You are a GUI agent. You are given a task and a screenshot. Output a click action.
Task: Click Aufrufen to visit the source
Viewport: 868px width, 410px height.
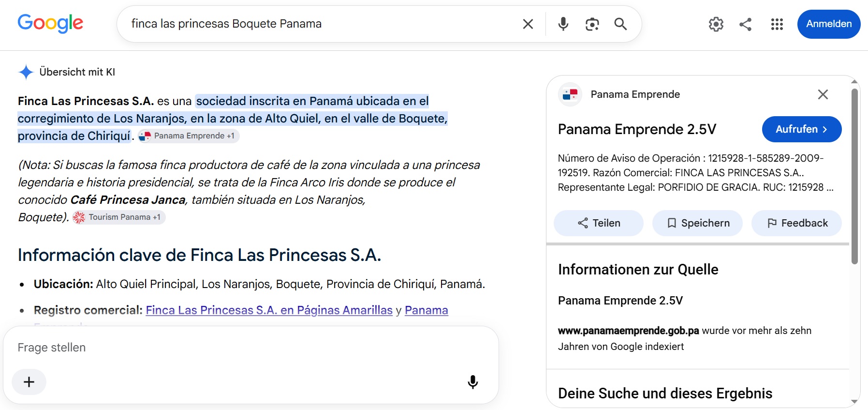[801, 129]
